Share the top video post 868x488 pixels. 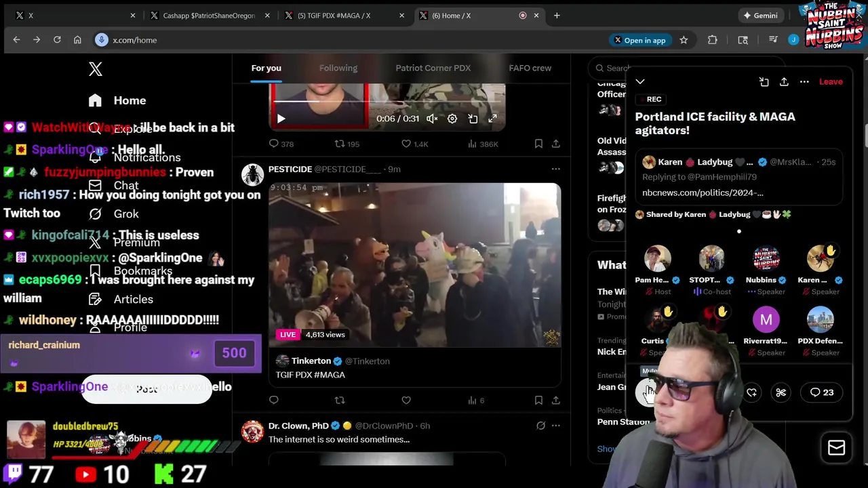click(555, 144)
